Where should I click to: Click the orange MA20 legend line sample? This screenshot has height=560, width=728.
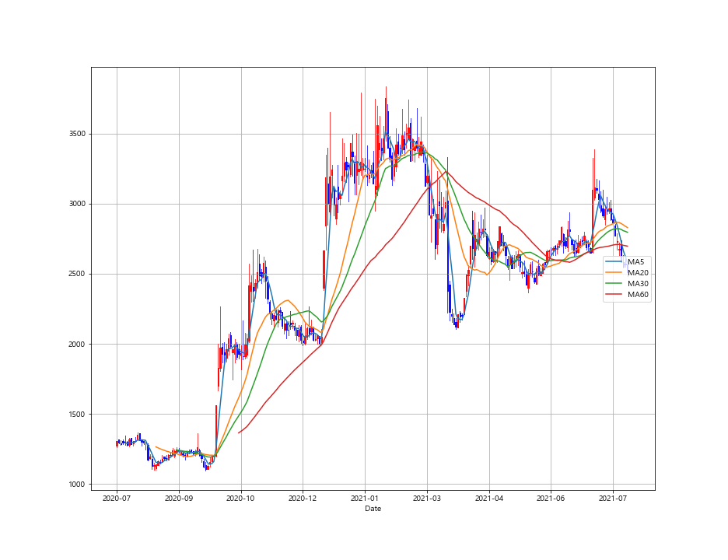click(x=614, y=272)
